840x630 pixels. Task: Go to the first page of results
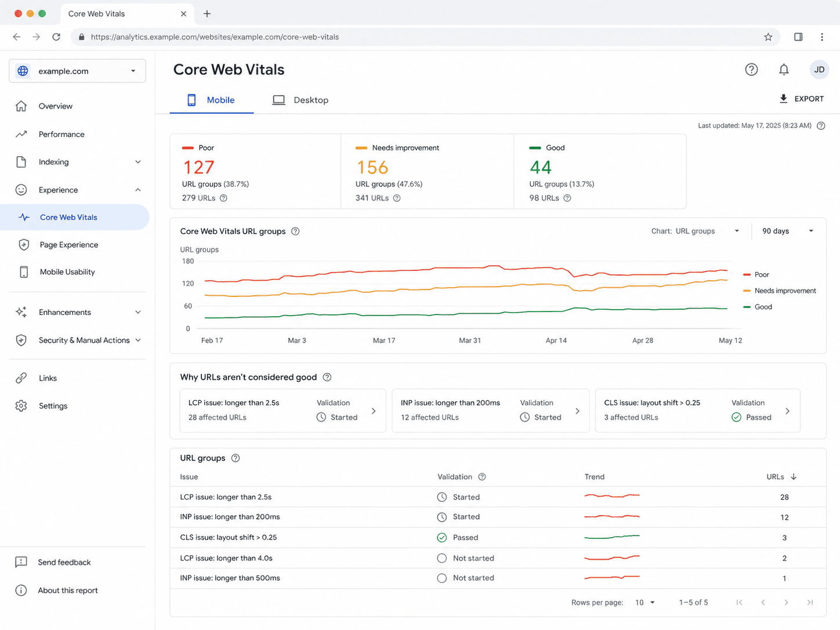[x=739, y=603]
